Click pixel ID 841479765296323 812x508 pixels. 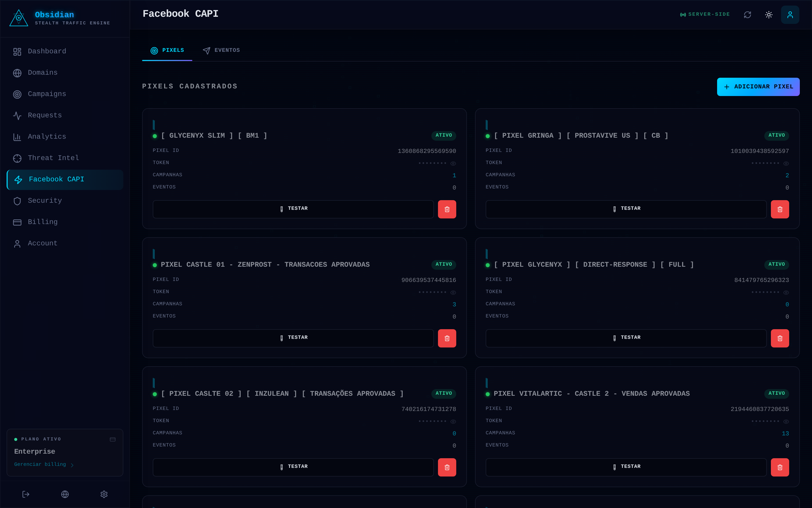[762, 280]
